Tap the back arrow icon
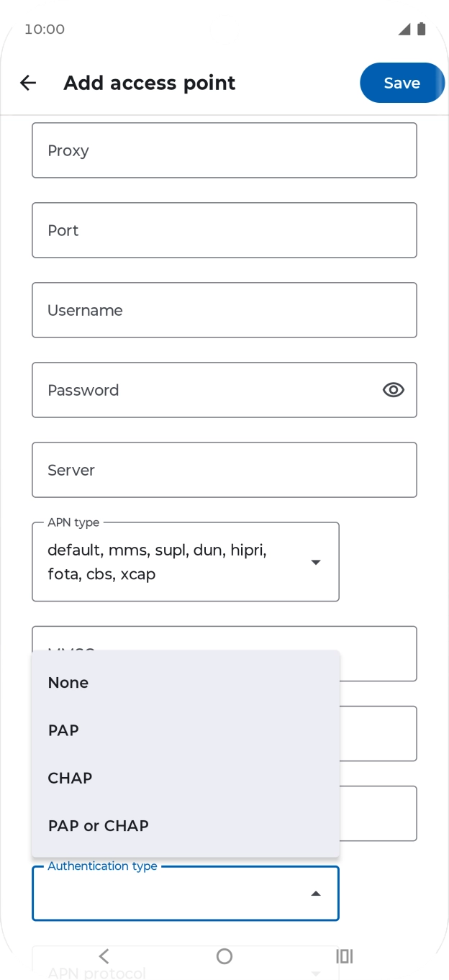The height and width of the screenshot is (980, 449). click(x=28, y=83)
